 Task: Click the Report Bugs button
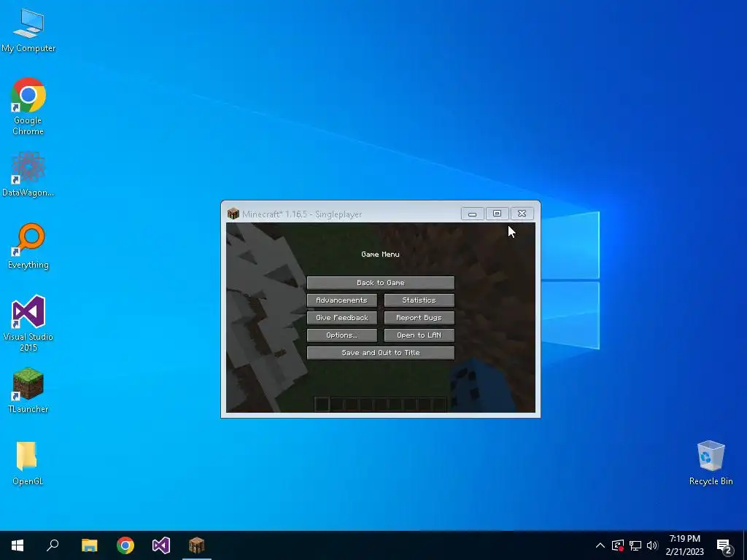(419, 318)
